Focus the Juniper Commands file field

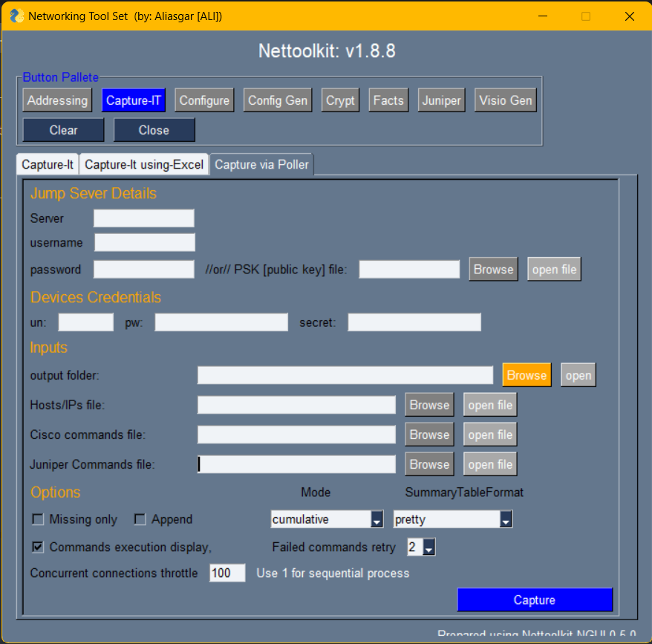click(296, 464)
